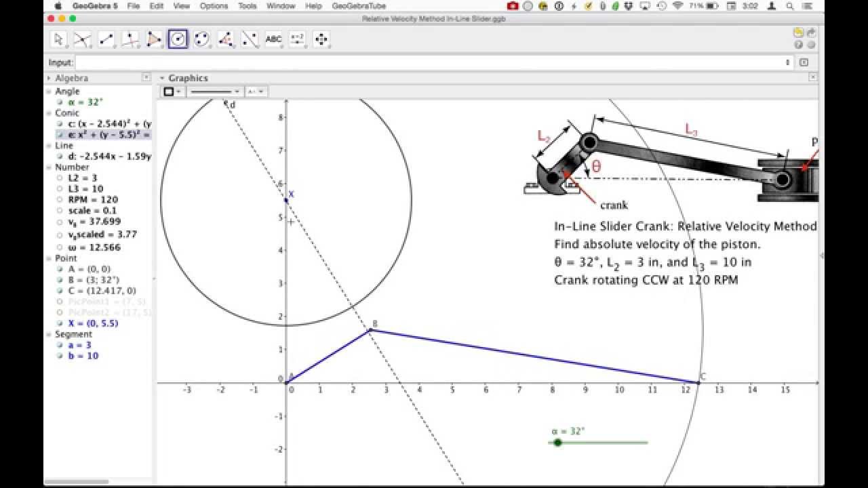The height and width of the screenshot is (488, 868).
Task: Select point B on the crank
Action: (x=370, y=330)
